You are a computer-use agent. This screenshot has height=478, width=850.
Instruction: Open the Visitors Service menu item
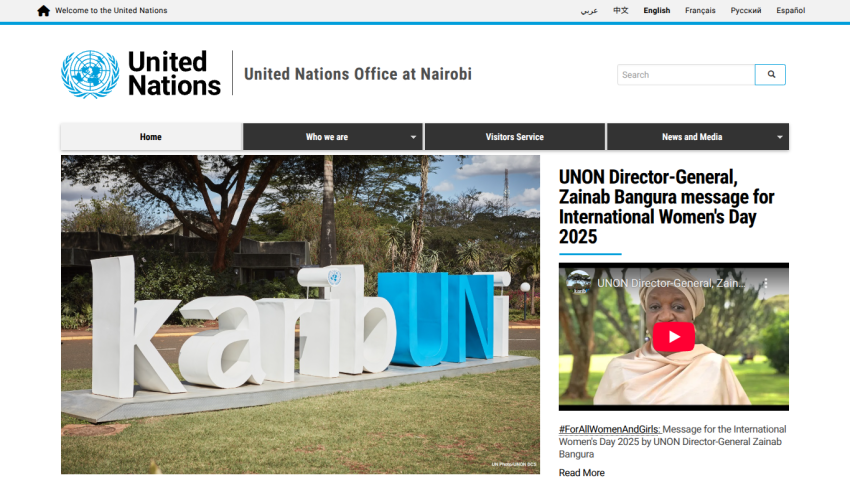(514, 137)
